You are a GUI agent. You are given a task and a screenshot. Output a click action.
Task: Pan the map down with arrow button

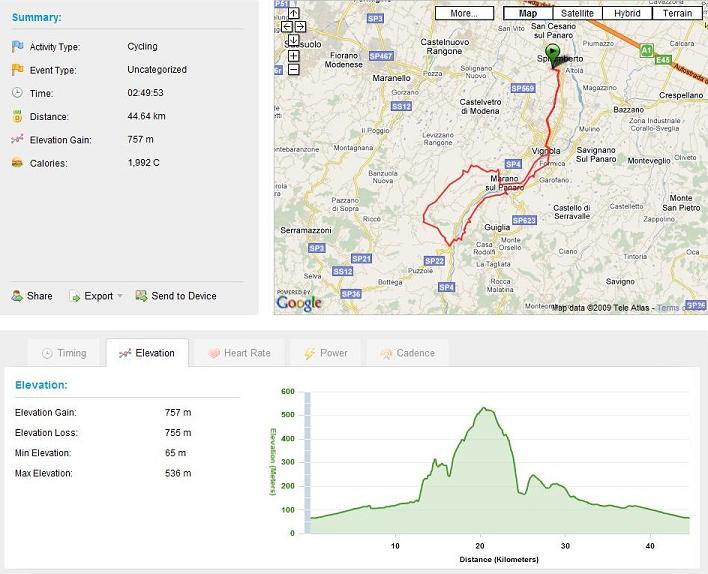(293, 40)
